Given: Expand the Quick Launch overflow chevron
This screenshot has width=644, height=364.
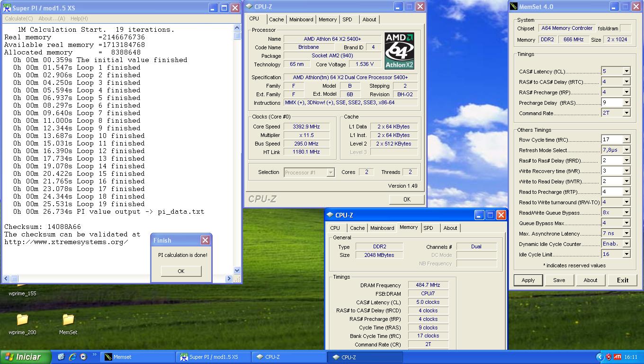Looking at the screenshot, I should (x=94, y=355).
